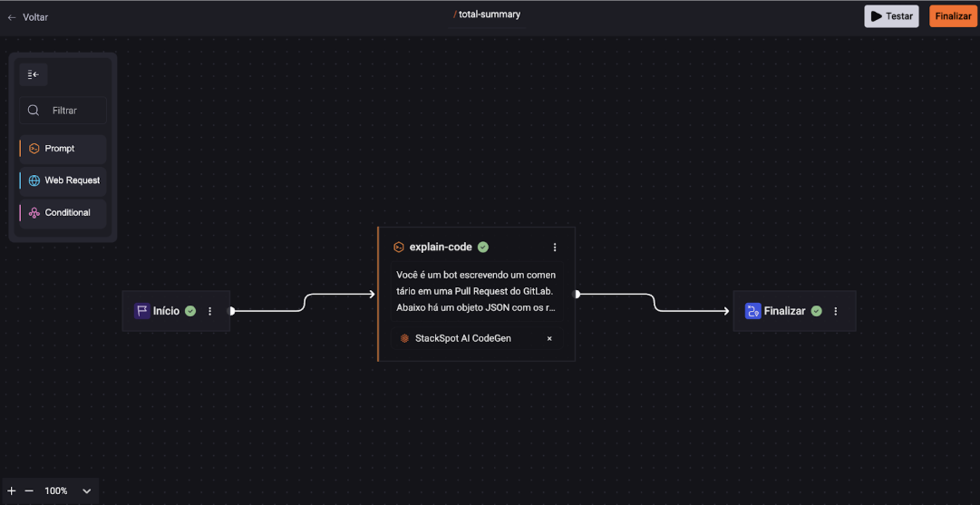Collapse the sidebar panel with arrow icon
Viewport: 980px width, 505px height.
pyautogui.click(x=34, y=74)
